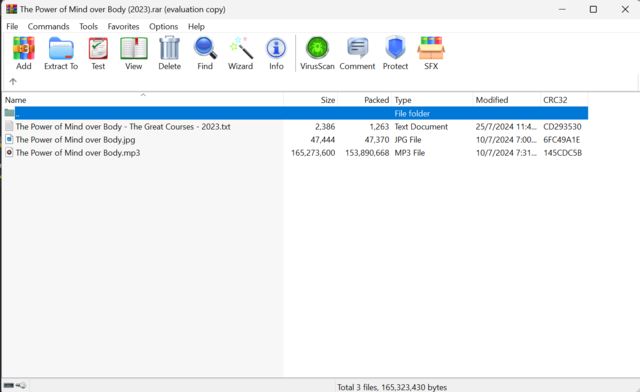Sort by the CRC32 column header
This screenshot has height=392, width=640.
[x=564, y=100]
